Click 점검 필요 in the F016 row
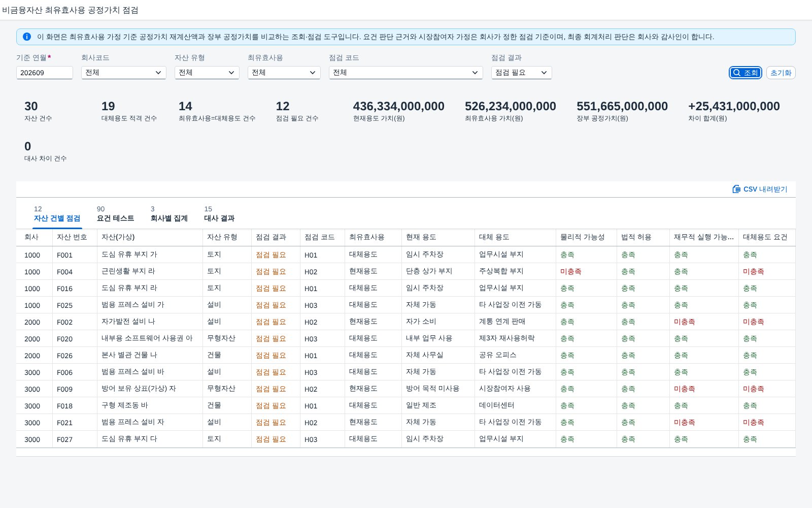This screenshot has height=508, width=812. [271, 288]
